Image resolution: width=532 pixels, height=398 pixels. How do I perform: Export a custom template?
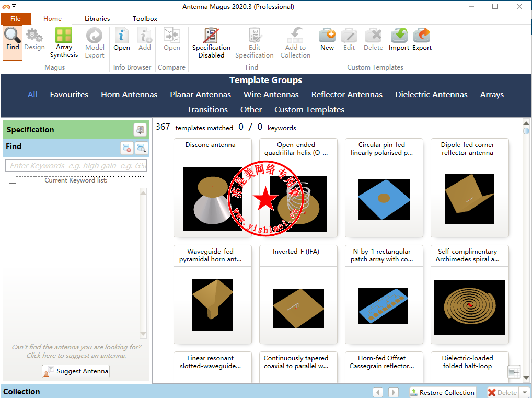[422, 39]
